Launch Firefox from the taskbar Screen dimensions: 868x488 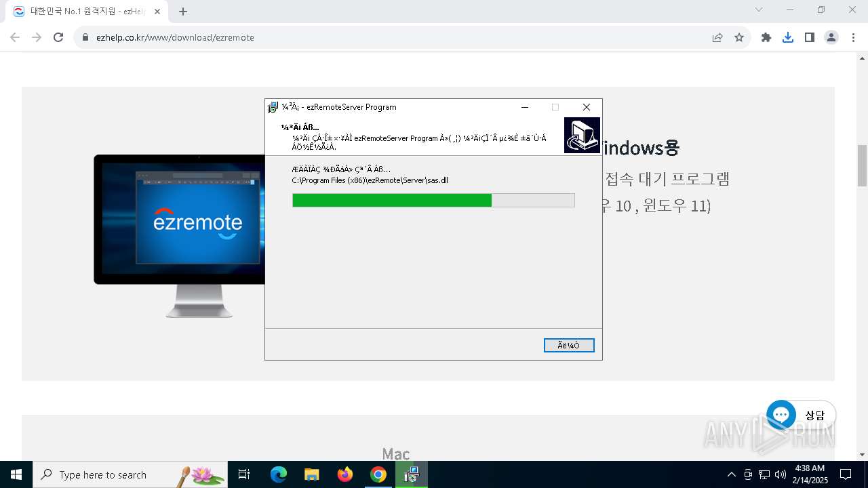point(345,474)
